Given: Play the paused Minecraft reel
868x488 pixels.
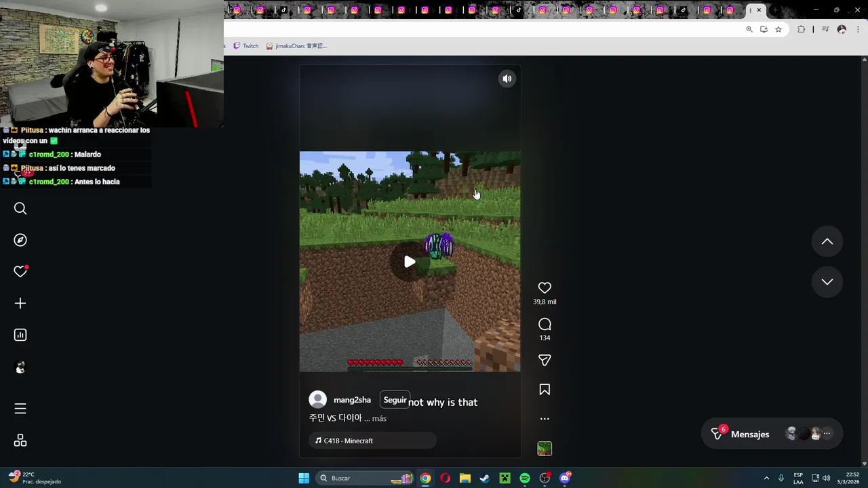Looking at the screenshot, I should (x=410, y=262).
